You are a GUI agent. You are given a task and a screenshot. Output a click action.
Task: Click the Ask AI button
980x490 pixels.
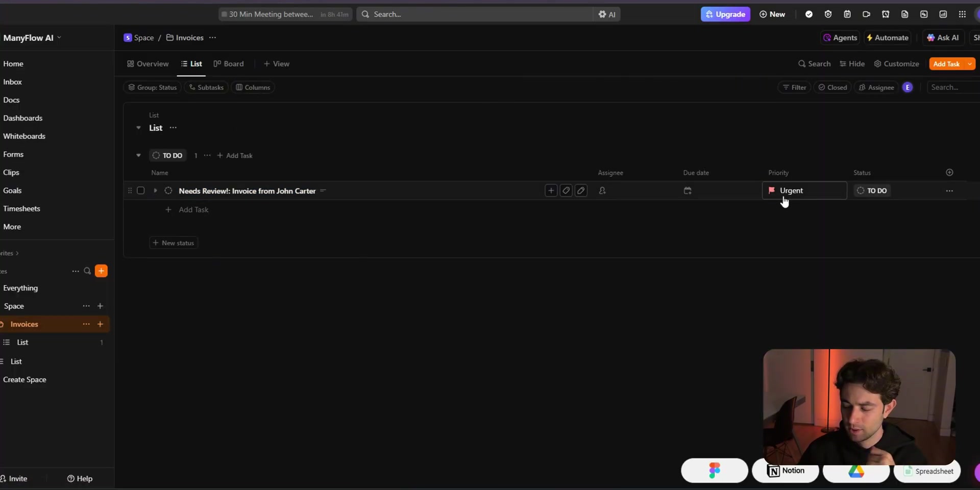click(943, 38)
